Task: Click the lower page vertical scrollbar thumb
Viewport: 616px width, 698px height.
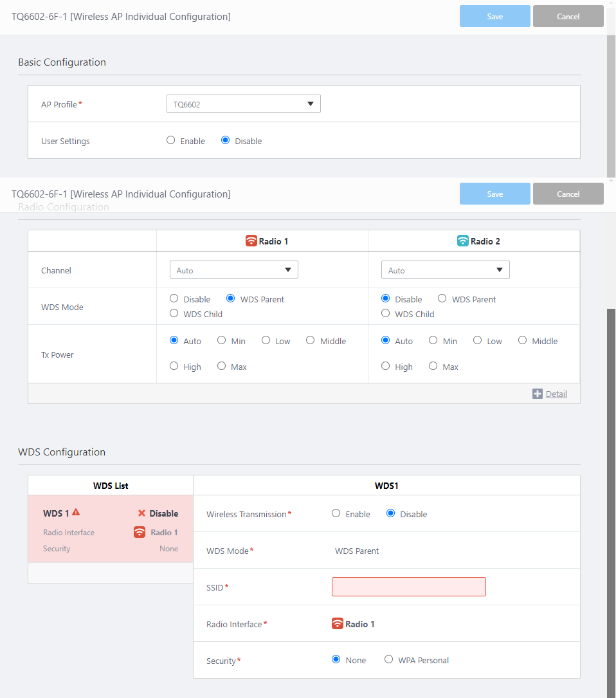Action: pyautogui.click(x=611, y=503)
